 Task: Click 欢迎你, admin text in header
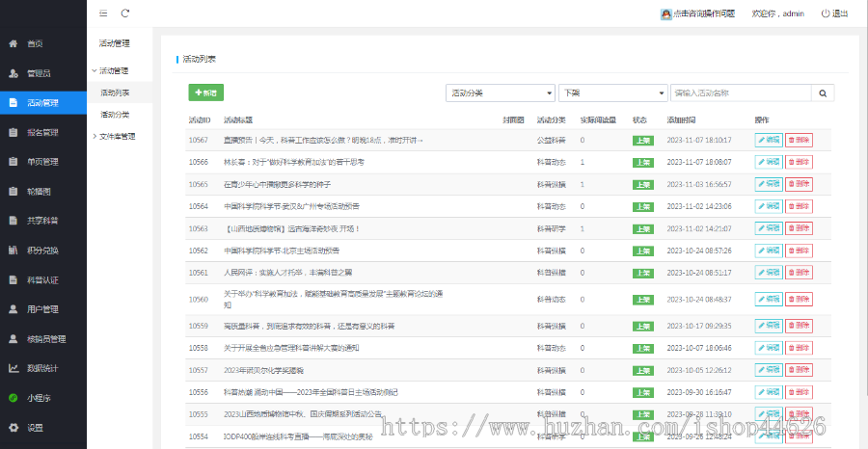point(777,13)
